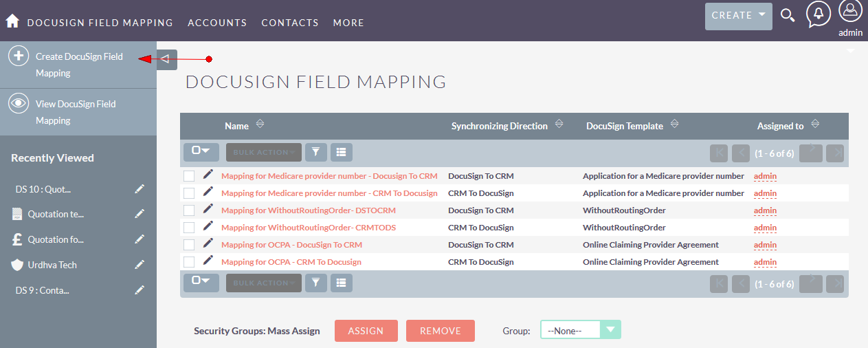The height and width of the screenshot is (348, 868).
Task: Tick checkbox for Mapping for OCPA - CRM To Docusign
Action: point(189,262)
